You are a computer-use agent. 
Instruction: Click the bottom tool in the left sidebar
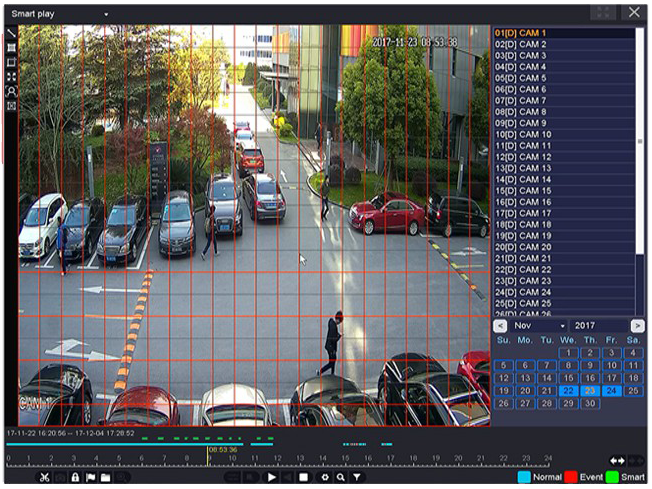pyautogui.click(x=11, y=106)
